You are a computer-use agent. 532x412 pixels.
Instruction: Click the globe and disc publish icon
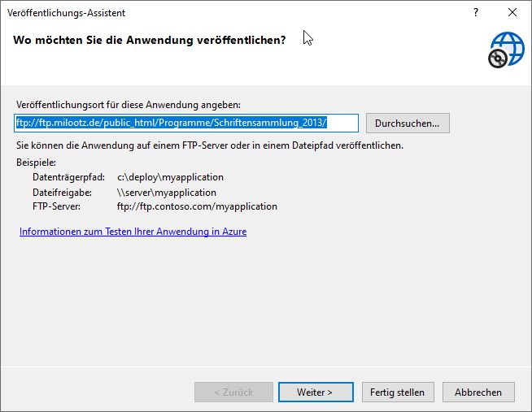pos(504,50)
